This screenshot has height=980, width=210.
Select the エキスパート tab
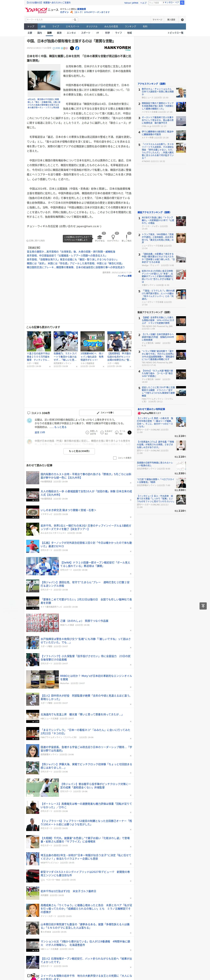tap(72, 27)
